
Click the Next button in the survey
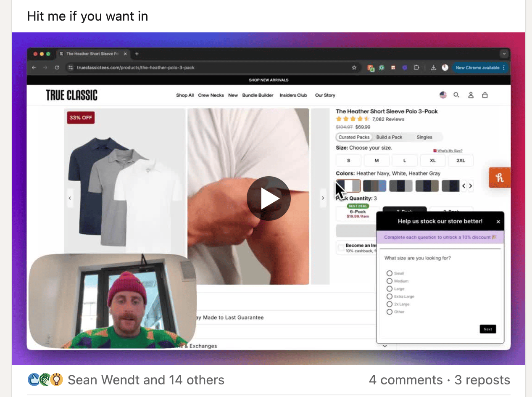coord(488,329)
